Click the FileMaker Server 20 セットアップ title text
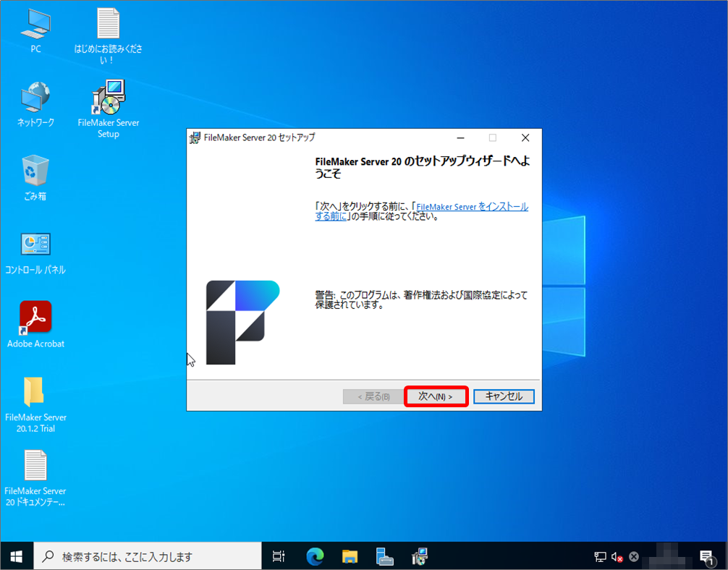This screenshot has height=570, width=728. tap(259, 137)
